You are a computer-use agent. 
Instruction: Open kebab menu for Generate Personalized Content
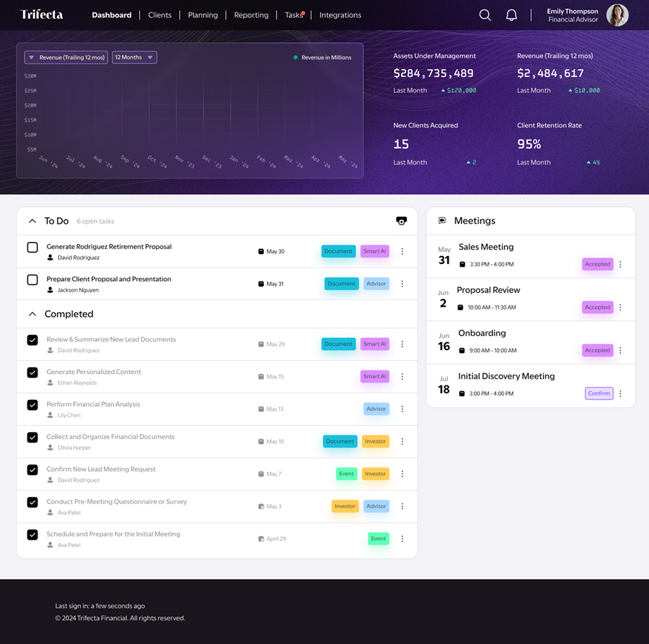[402, 376]
